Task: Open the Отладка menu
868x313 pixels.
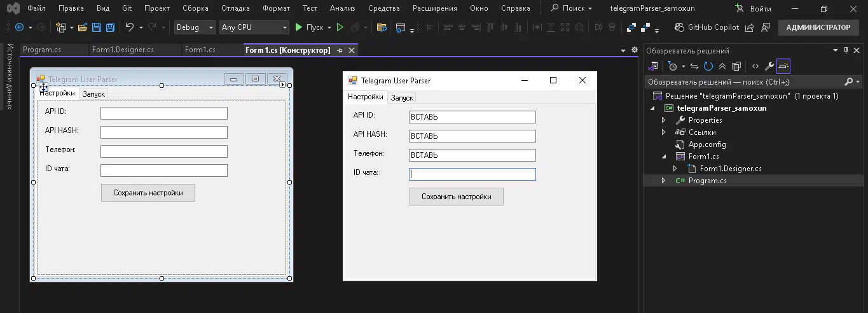Action: (235, 8)
